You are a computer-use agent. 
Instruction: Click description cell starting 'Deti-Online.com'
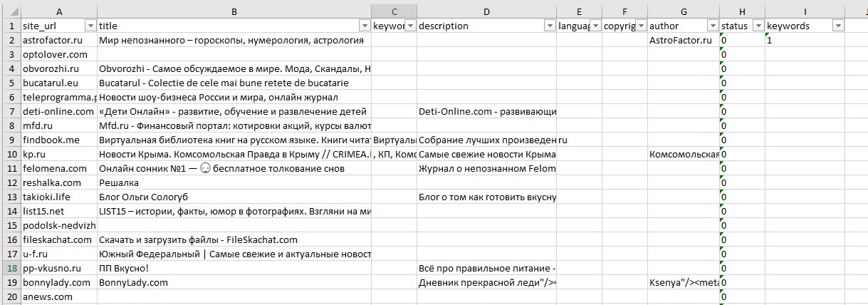point(486,111)
